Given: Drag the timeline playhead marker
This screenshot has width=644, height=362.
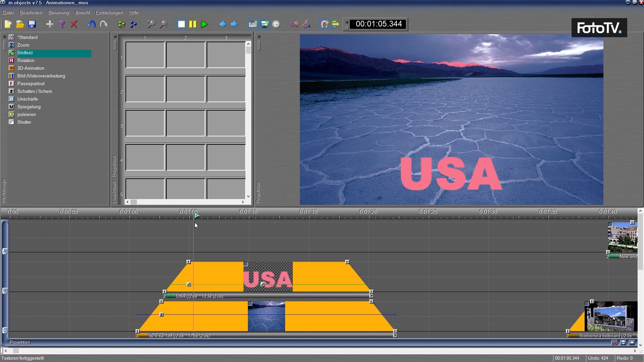Looking at the screenshot, I should (196, 216).
